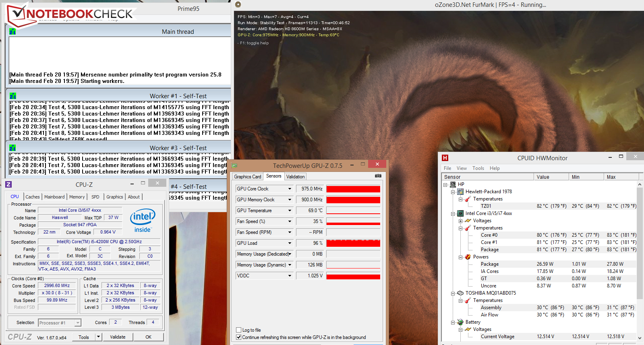Viewport: 644px width, 345px height.
Task: Switch to the Caches tab in CPU-Z
Action: [x=33, y=197]
